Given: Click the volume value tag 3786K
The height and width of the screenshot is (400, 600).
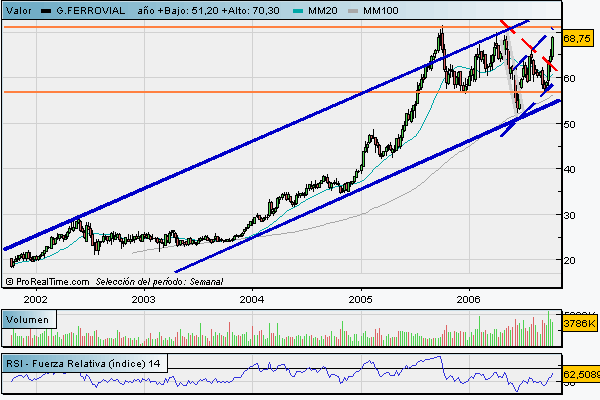Looking at the screenshot, I should (x=580, y=324).
